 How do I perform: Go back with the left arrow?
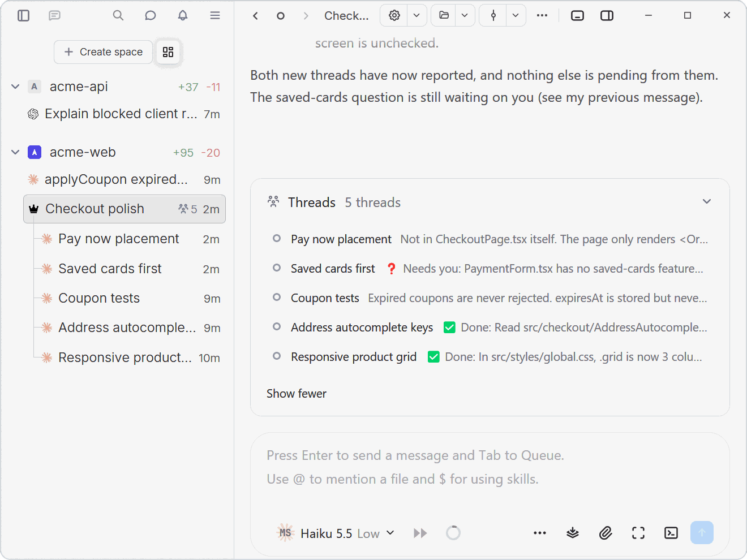(x=255, y=16)
